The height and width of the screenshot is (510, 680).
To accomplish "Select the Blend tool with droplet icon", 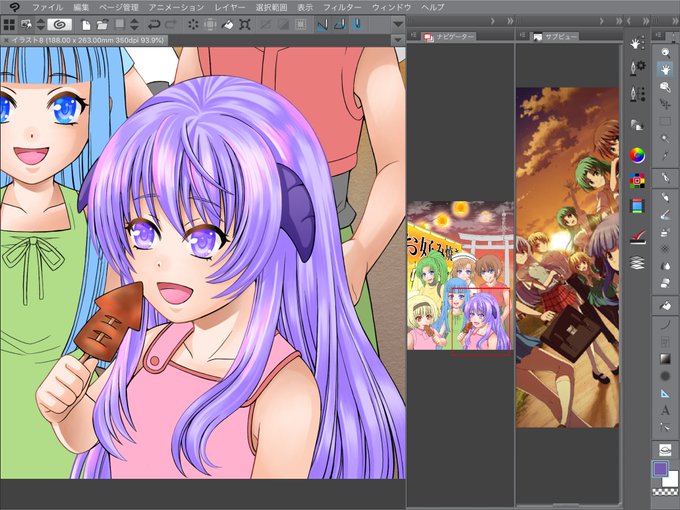I will pos(665,266).
